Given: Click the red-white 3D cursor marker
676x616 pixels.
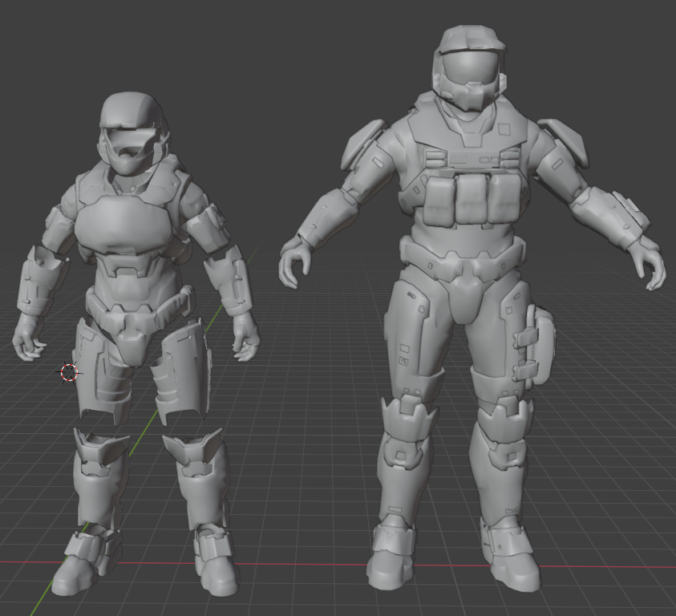Looking at the screenshot, I should [69, 372].
